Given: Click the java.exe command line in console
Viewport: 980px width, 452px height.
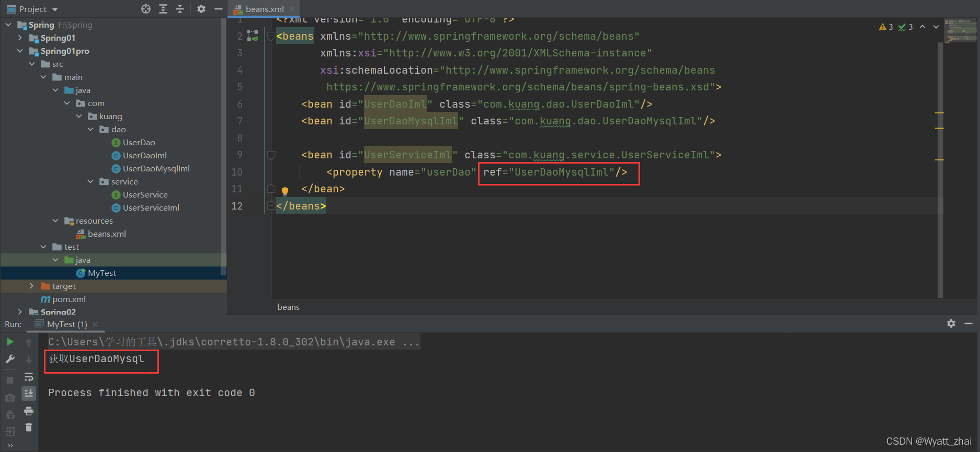Looking at the screenshot, I should click(234, 342).
